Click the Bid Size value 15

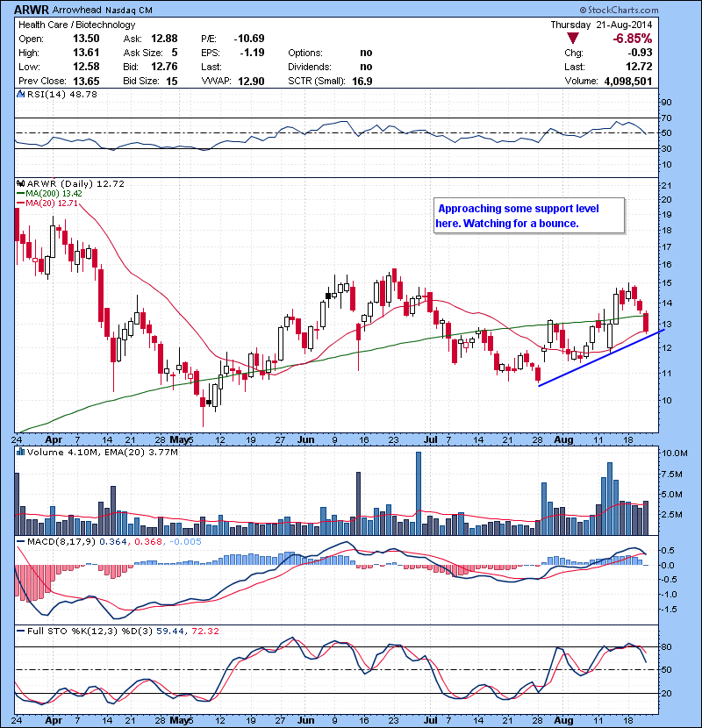pos(172,81)
